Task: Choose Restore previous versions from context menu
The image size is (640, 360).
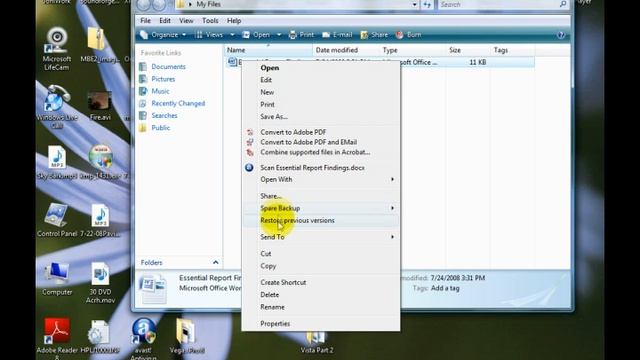Action: [x=320, y=220]
